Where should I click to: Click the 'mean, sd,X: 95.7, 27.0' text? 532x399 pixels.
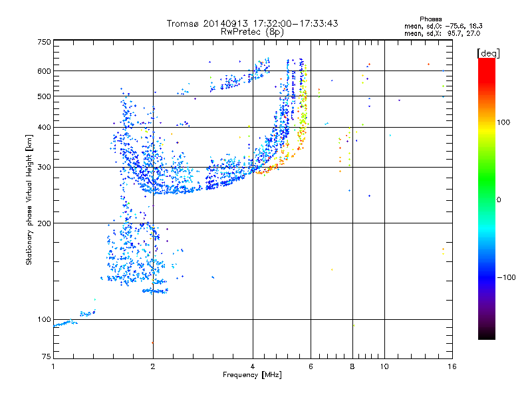point(442,34)
